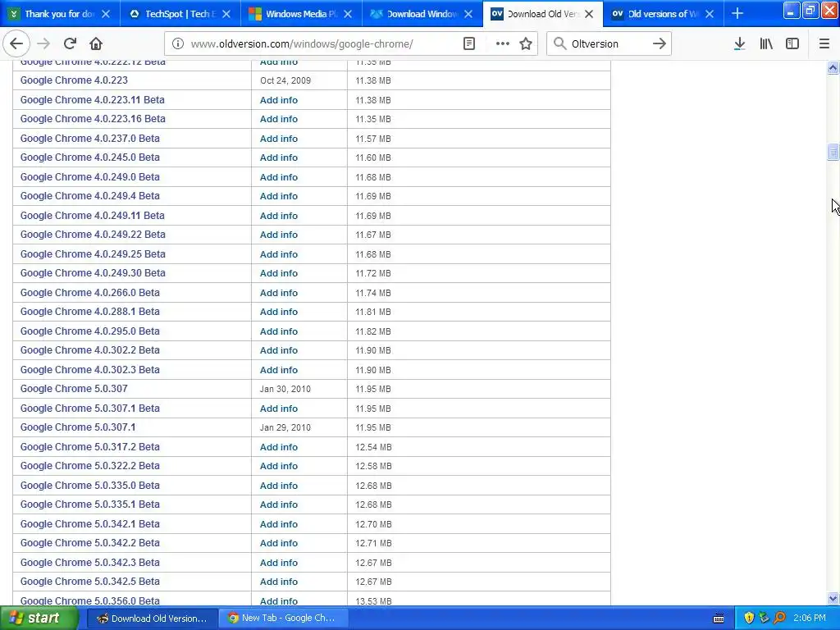Screen dimensions: 840x630
Task: Select the Download Old Version tab
Action: coord(543,14)
